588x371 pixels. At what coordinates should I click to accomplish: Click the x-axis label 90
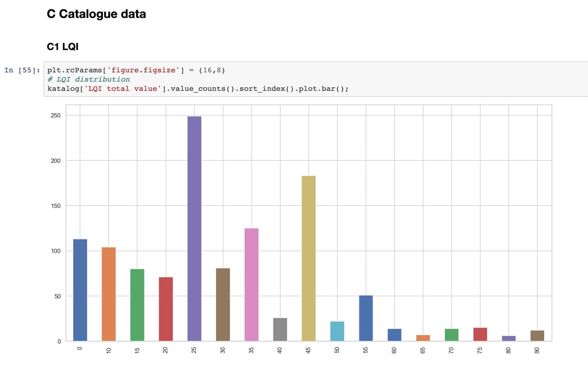coord(537,351)
